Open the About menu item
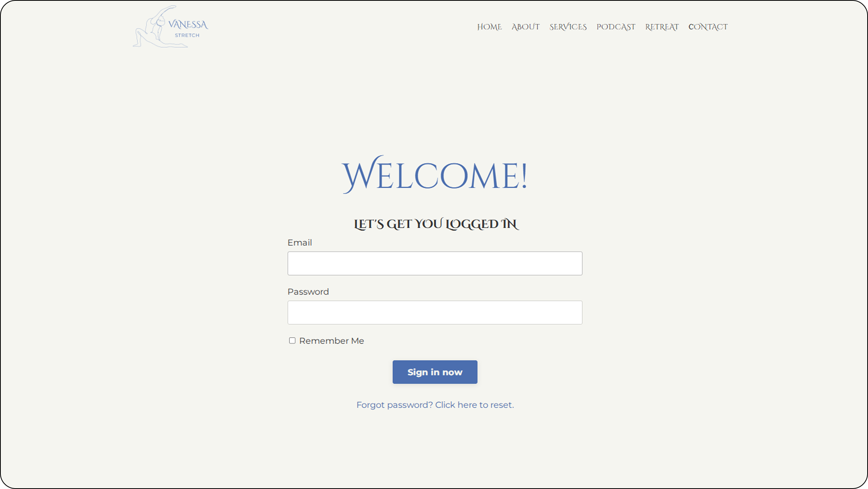 click(525, 27)
